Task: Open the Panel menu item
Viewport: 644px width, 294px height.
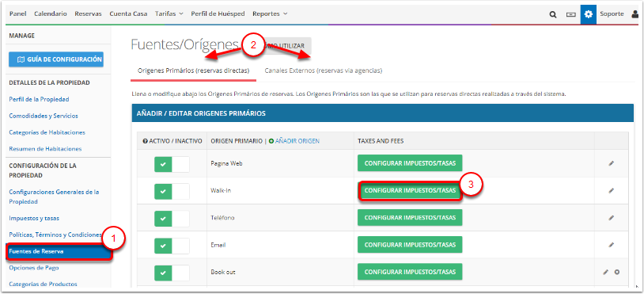Action: coord(17,13)
